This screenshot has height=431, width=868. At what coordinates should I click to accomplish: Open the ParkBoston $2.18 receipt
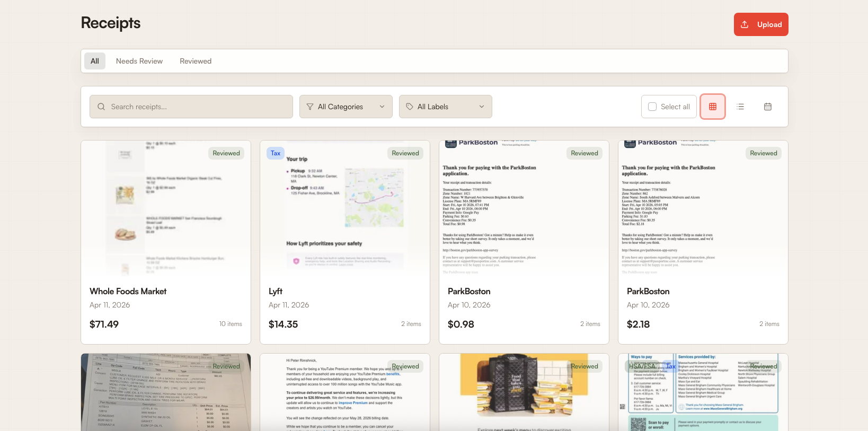(x=703, y=242)
